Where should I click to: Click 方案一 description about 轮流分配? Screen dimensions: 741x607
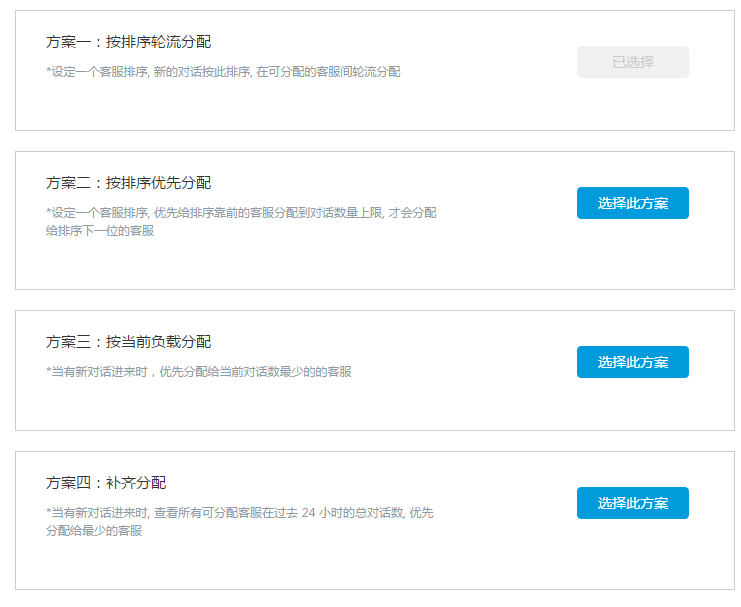tap(223, 72)
